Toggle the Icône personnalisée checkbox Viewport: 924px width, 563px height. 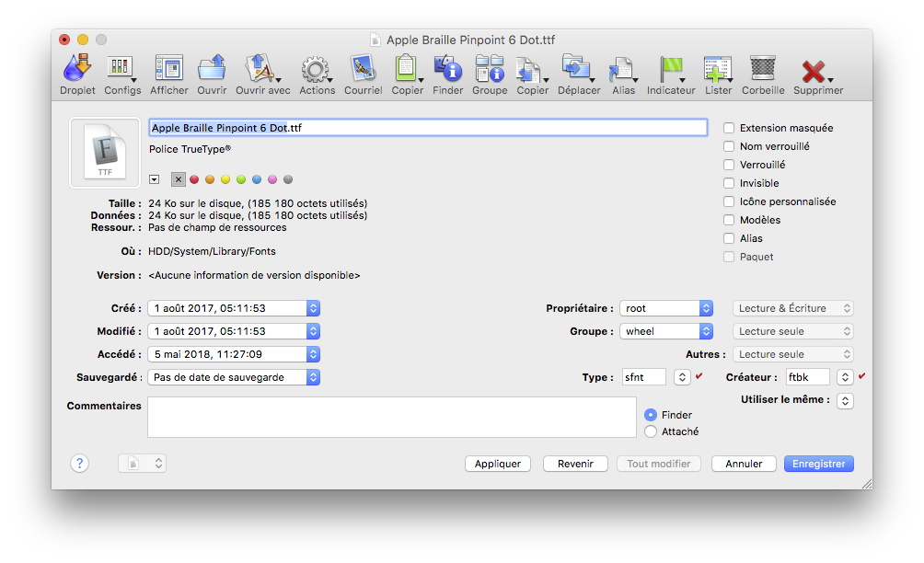pos(729,201)
